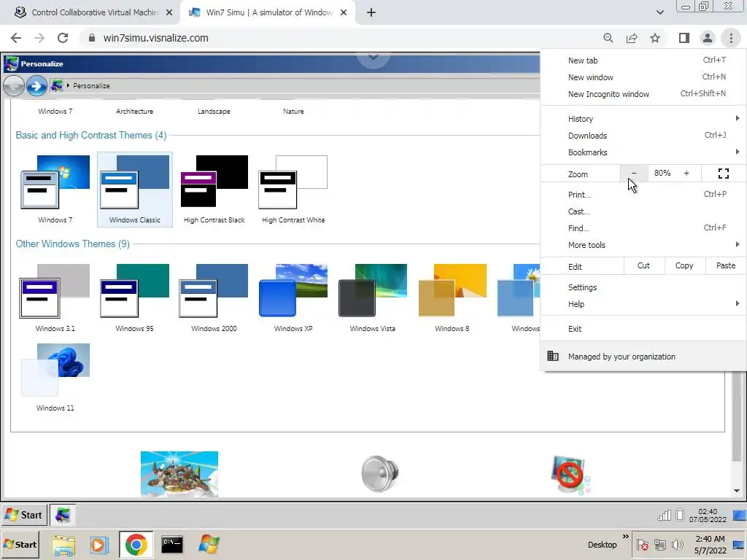Click the simulator Start button
Viewport: 747px width, 560px height.
[24, 515]
